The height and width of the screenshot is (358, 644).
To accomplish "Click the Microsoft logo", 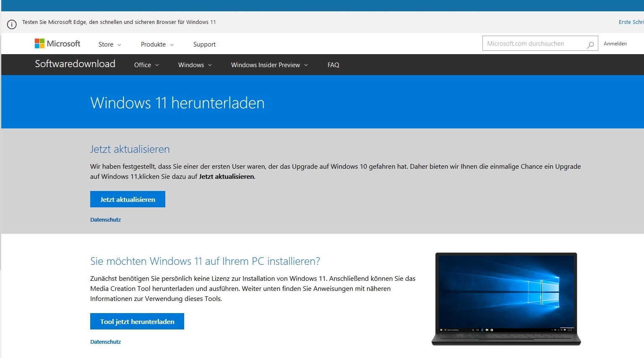I will click(57, 44).
